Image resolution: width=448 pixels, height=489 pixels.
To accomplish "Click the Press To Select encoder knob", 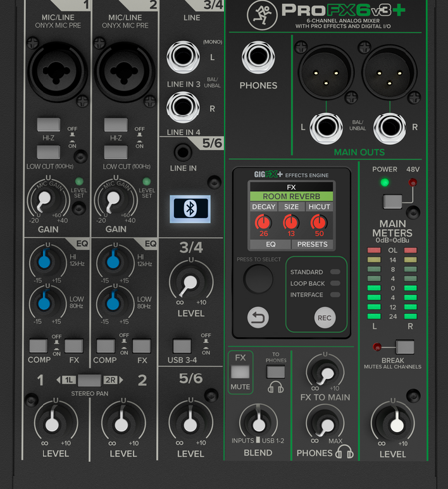I will [x=258, y=279].
